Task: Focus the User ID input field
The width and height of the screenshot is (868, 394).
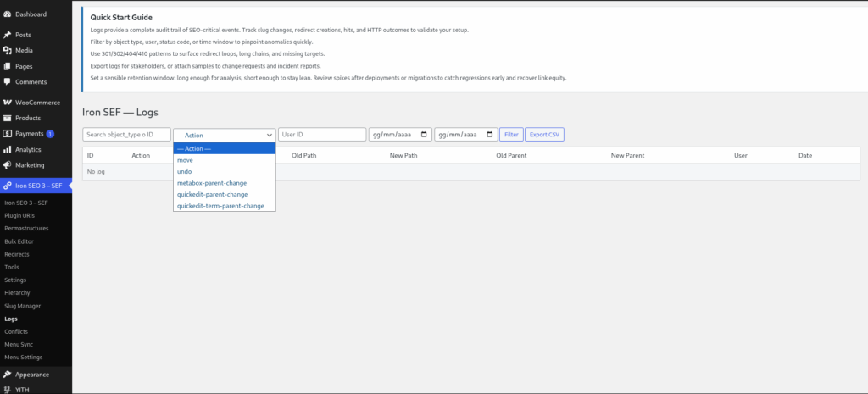Action: tap(322, 135)
